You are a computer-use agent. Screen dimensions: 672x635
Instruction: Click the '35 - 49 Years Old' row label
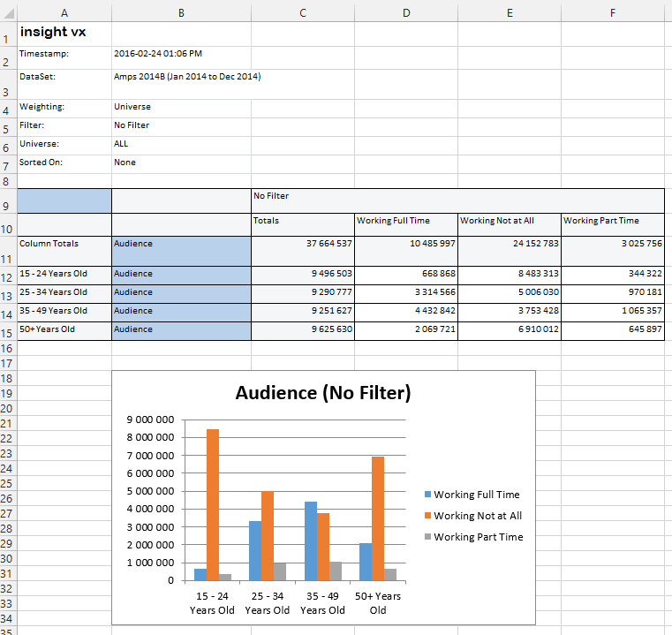coord(64,313)
